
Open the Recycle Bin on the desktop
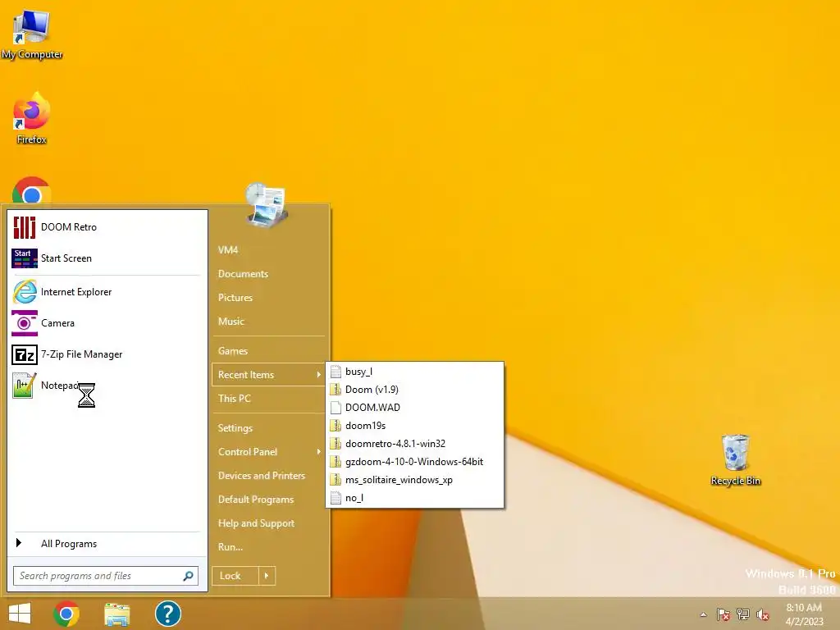click(735, 459)
